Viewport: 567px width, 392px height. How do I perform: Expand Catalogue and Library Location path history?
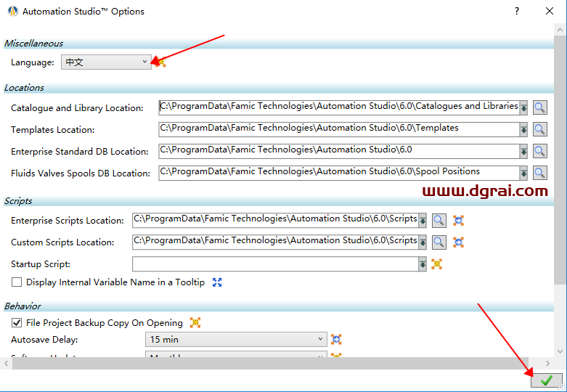tap(523, 107)
